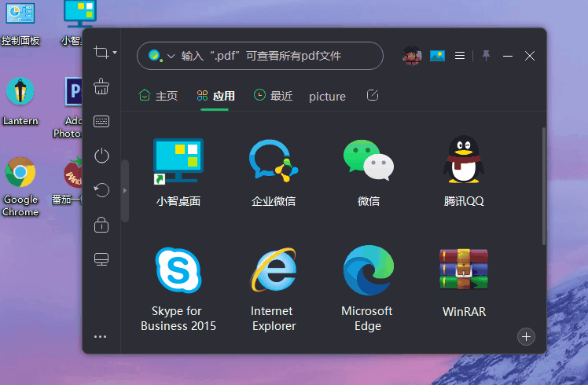Pin the window with pushpin icon
The width and height of the screenshot is (588, 385).
pyautogui.click(x=486, y=56)
